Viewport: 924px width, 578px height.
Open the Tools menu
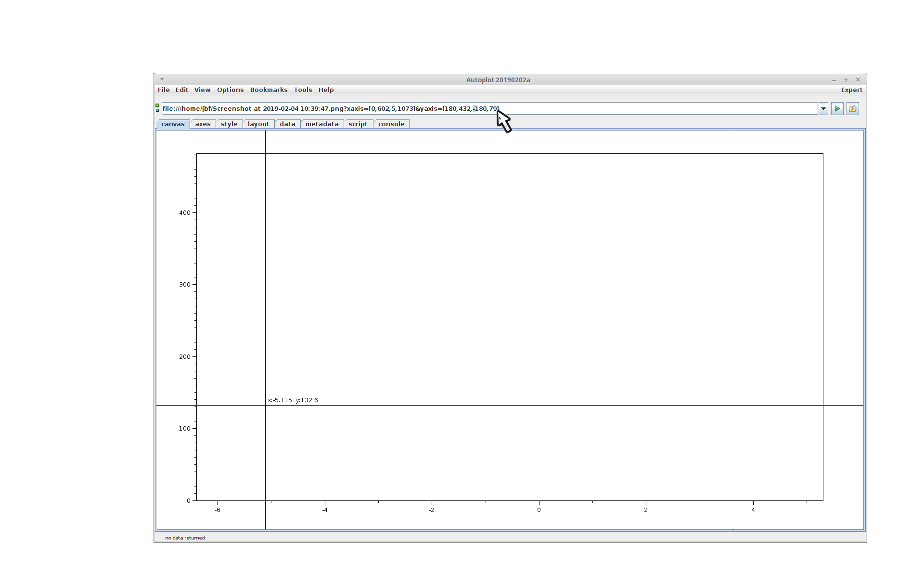tap(303, 90)
